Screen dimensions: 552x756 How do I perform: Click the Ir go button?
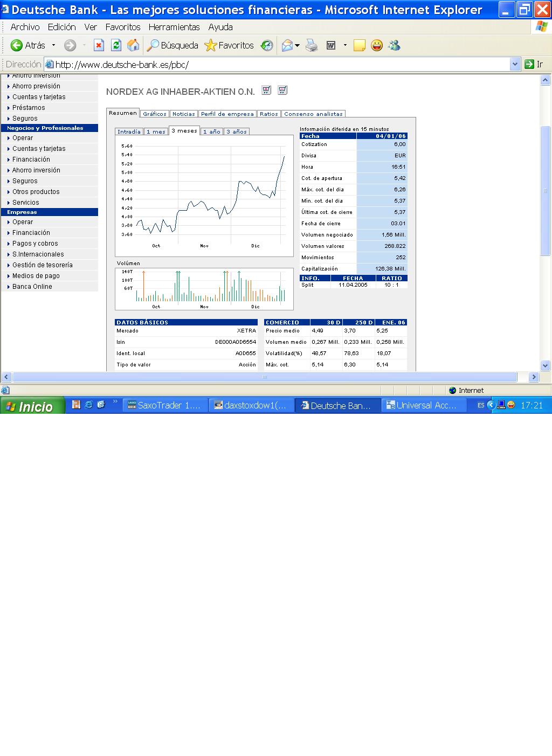click(534, 64)
